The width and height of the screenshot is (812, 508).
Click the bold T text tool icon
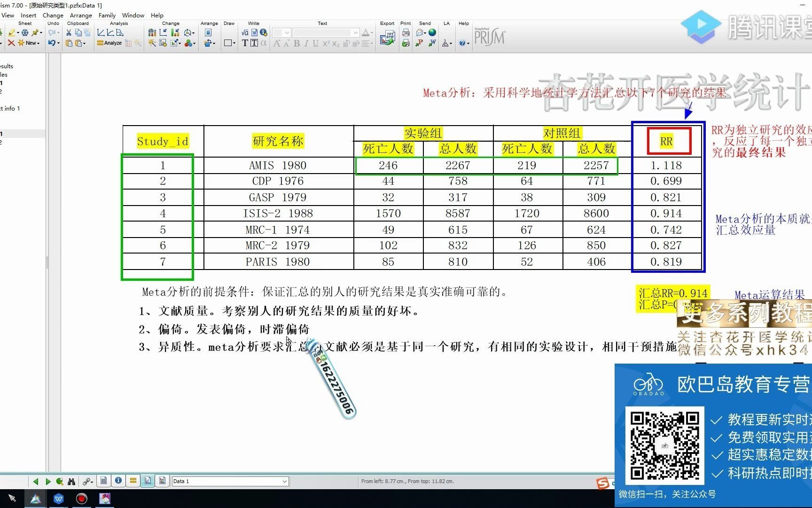[x=245, y=43]
